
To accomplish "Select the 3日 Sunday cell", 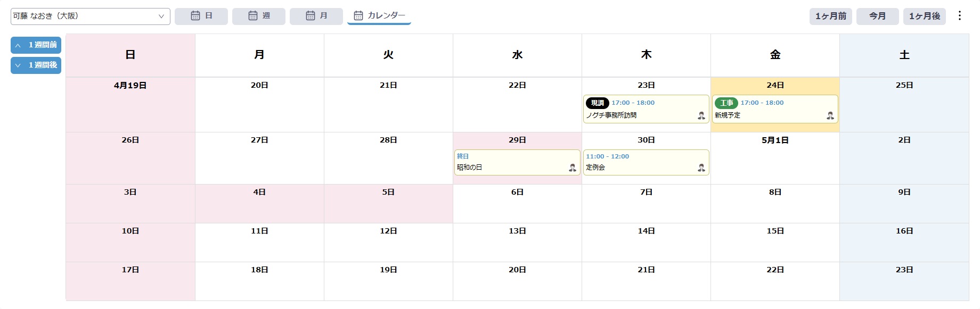I will coord(130,204).
